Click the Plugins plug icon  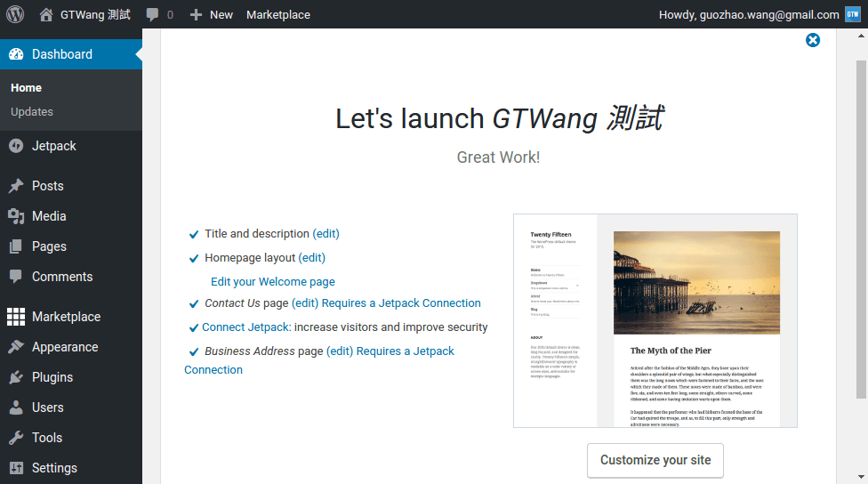pyautogui.click(x=16, y=377)
